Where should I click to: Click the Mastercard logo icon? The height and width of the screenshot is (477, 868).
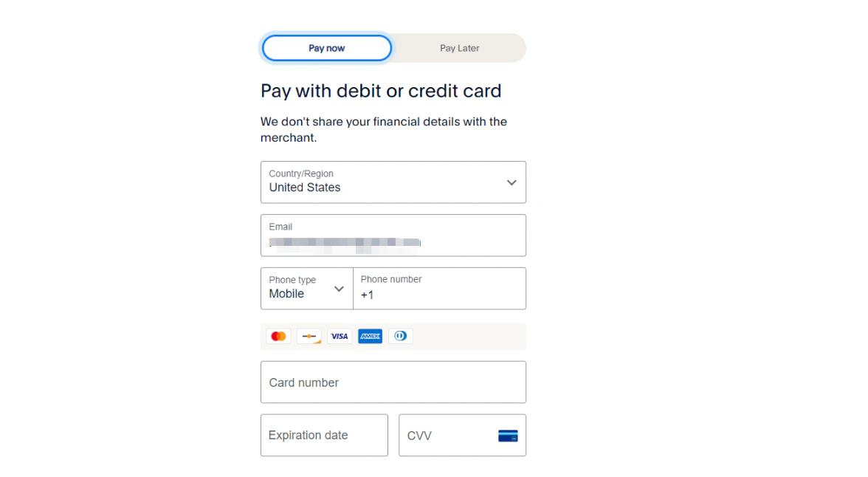[278, 337]
